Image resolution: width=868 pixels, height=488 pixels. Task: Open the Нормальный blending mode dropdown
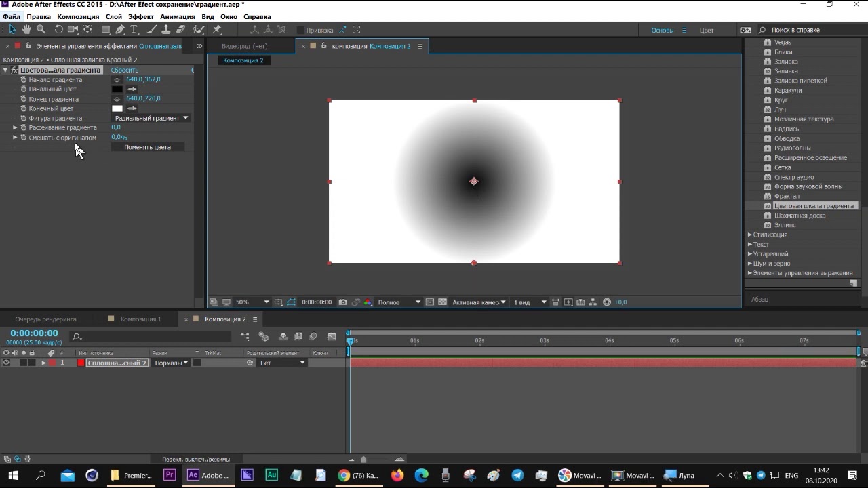171,363
